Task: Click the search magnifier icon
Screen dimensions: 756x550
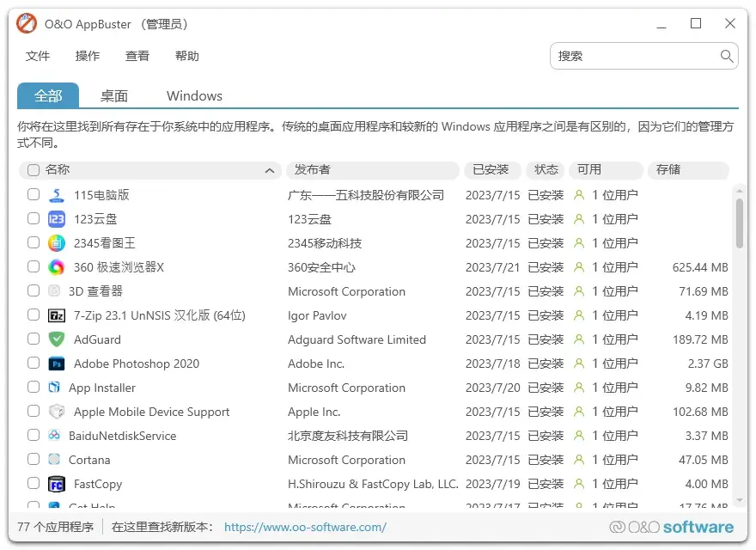Action: 727,56
